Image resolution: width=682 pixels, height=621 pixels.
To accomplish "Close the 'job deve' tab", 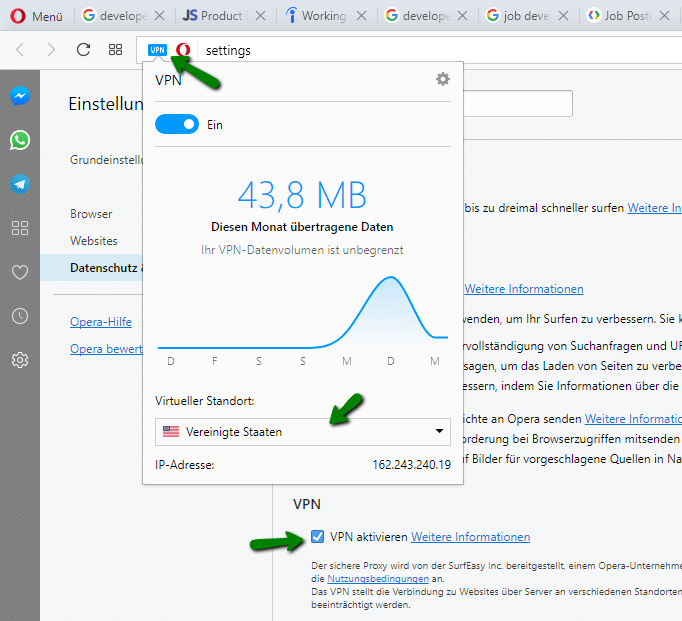I will (563, 16).
